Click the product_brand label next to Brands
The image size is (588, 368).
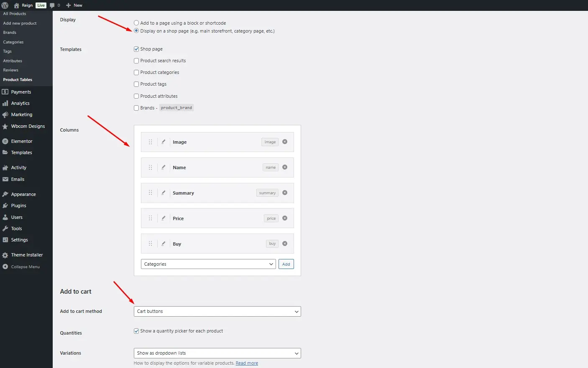[176, 107]
